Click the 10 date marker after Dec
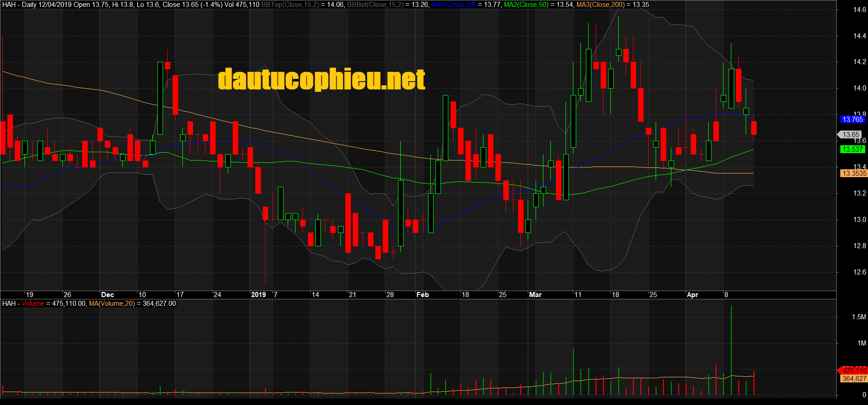868x405 pixels. click(142, 295)
